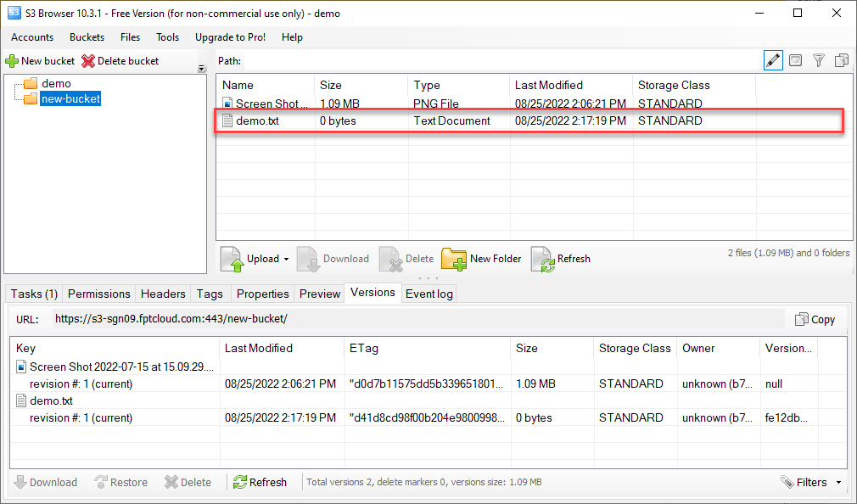Create a New Folder
This screenshot has height=504, width=857.
coord(457,259)
